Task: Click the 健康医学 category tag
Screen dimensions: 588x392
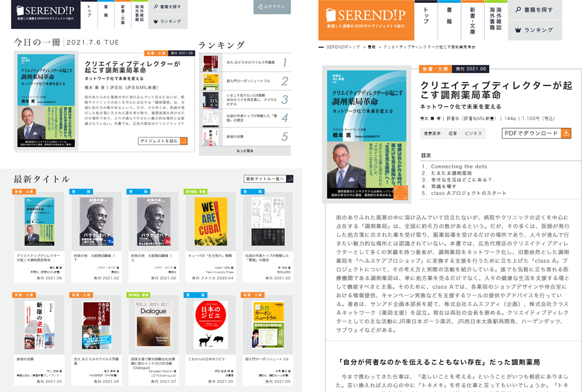Action: 432,133
